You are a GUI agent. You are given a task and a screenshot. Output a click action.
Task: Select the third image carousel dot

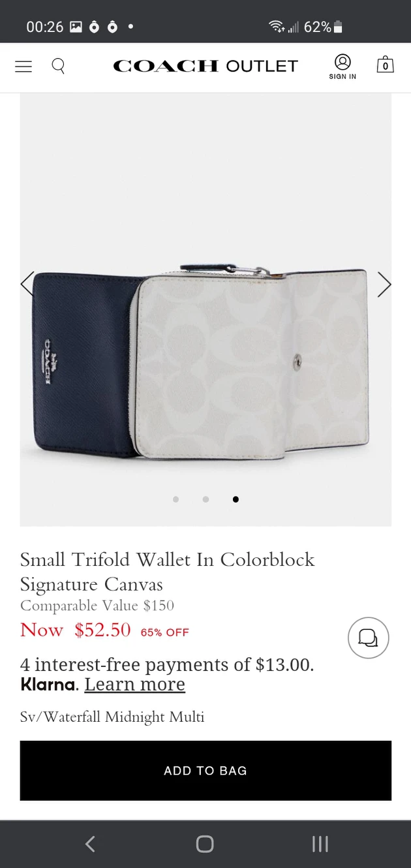[x=236, y=499]
